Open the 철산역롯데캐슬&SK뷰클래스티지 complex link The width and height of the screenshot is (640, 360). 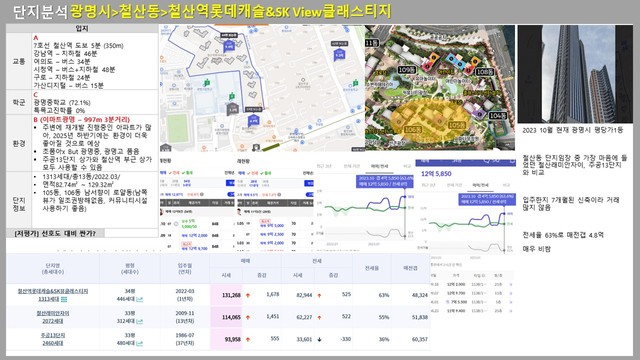[53, 291]
